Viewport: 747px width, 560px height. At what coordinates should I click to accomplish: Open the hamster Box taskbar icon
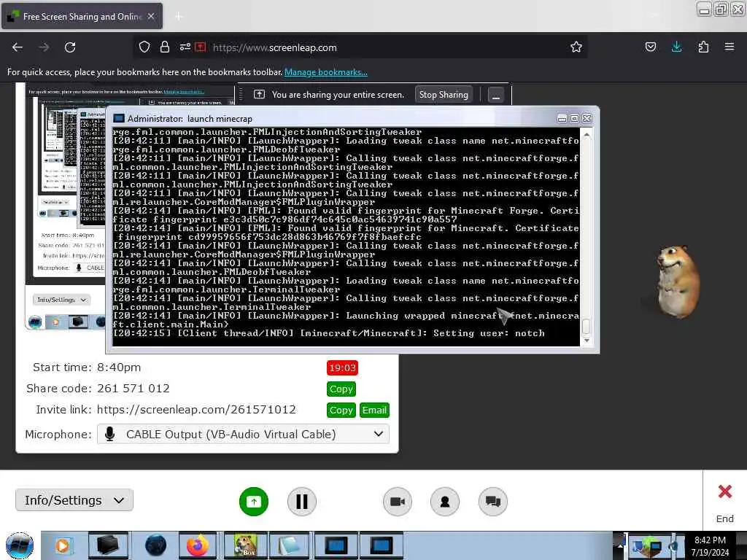pos(245,545)
